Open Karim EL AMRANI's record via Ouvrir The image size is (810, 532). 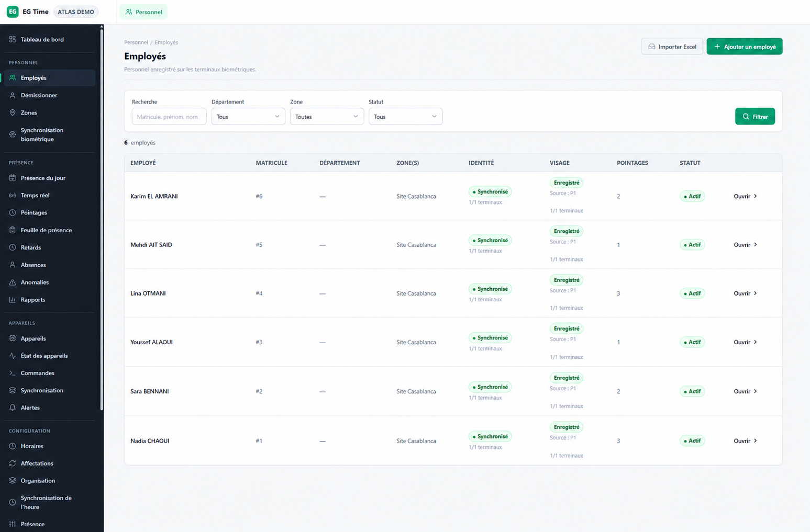745,196
